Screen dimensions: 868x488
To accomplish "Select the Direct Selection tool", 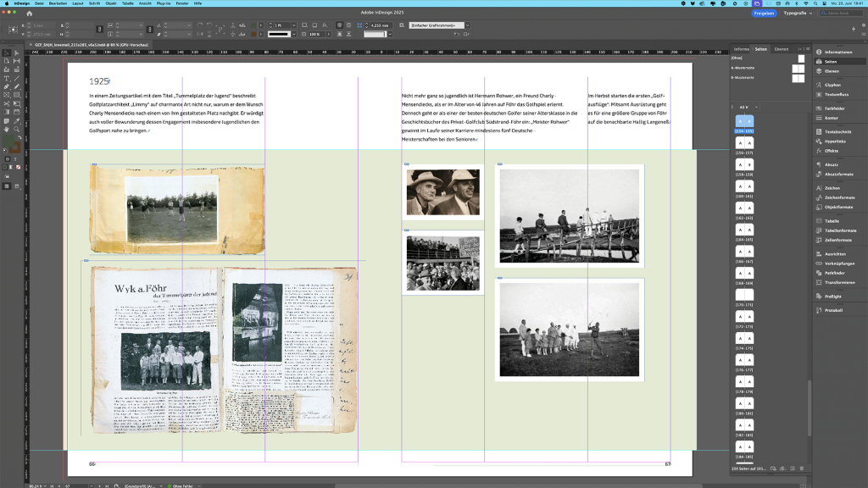I will (x=17, y=53).
